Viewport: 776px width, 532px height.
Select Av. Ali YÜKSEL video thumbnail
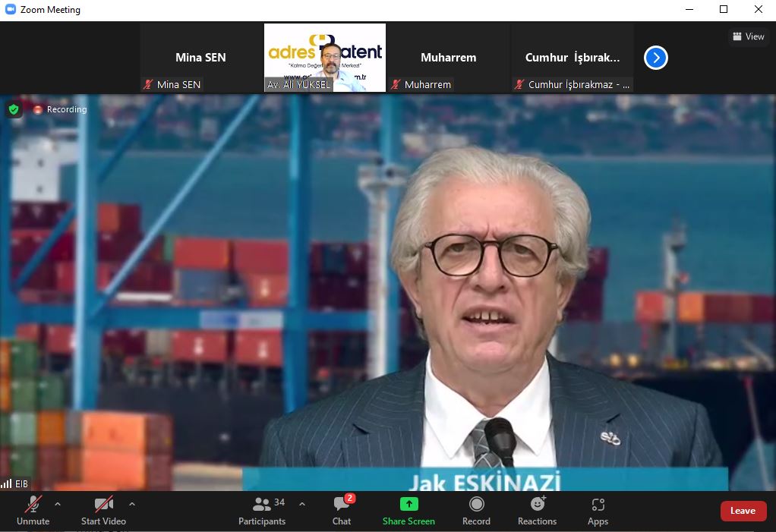click(x=325, y=58)
